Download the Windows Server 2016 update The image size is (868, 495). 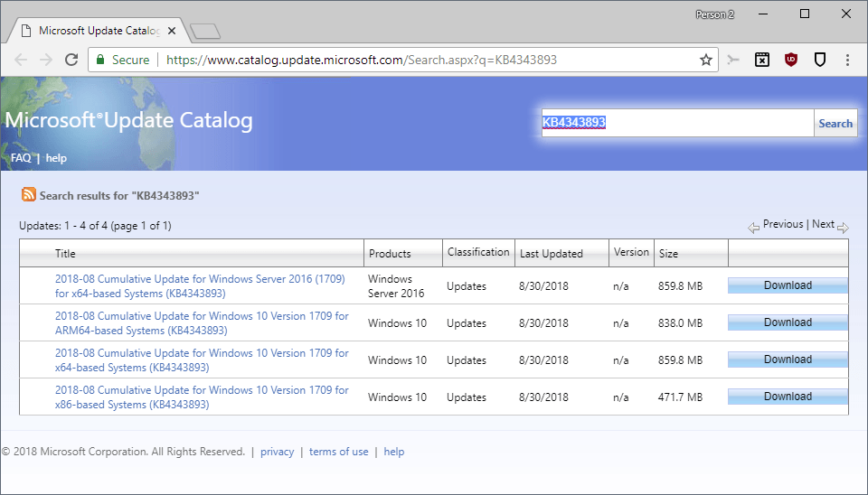788,285
